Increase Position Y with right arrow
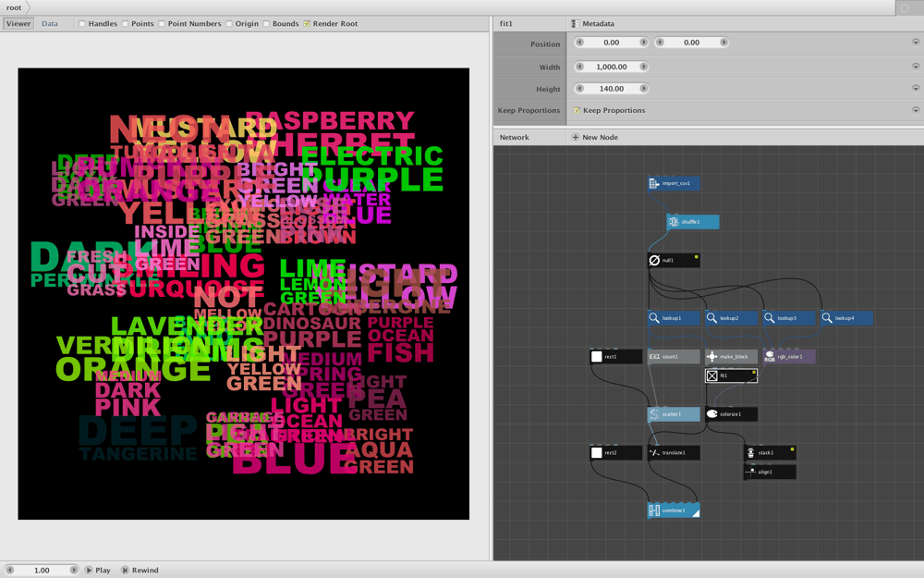The image size is (924, 578). point(723,43)
